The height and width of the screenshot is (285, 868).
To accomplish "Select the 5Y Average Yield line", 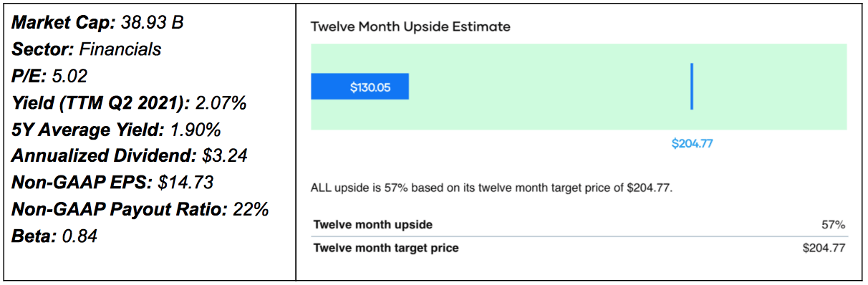I will 116,130.
